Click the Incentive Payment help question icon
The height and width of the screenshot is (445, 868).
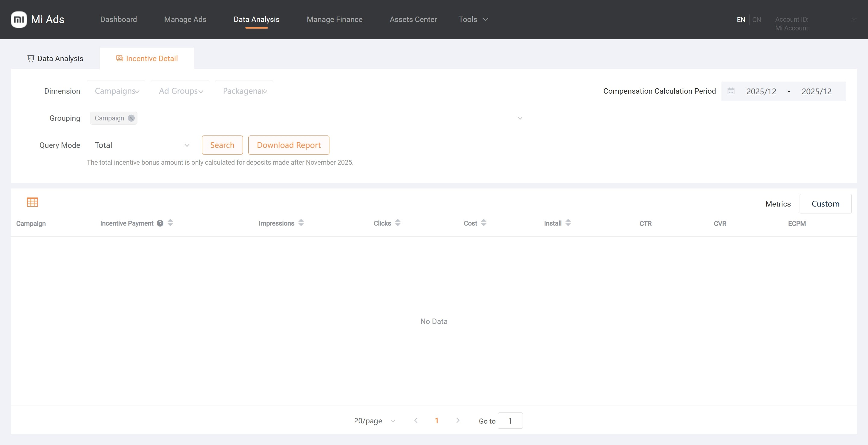[x=160, y=223]
